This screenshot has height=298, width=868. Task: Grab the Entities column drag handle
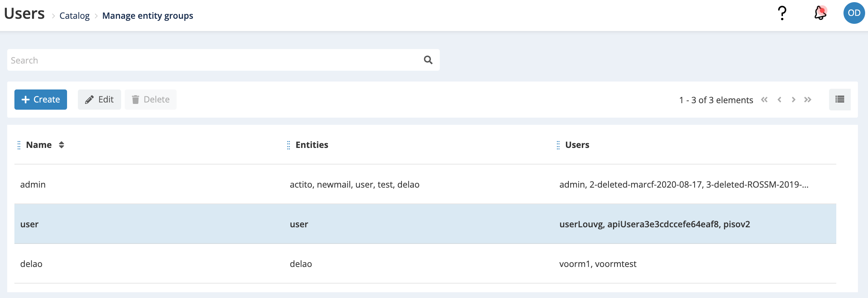click(x=288, y=145)
